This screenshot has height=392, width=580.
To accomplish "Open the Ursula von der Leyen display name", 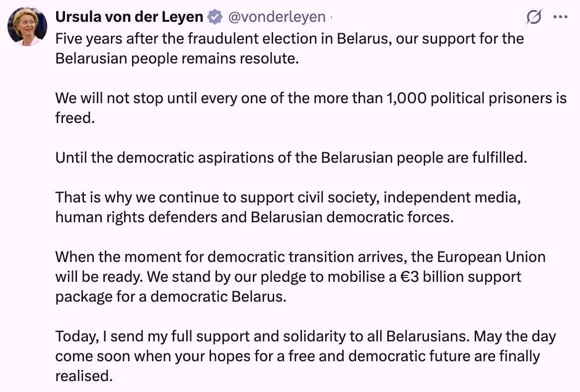I will point(129,17).
